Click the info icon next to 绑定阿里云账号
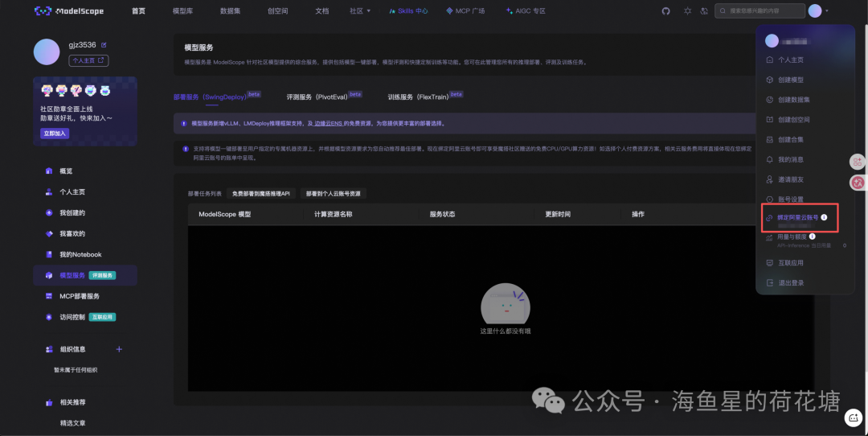 825,217
